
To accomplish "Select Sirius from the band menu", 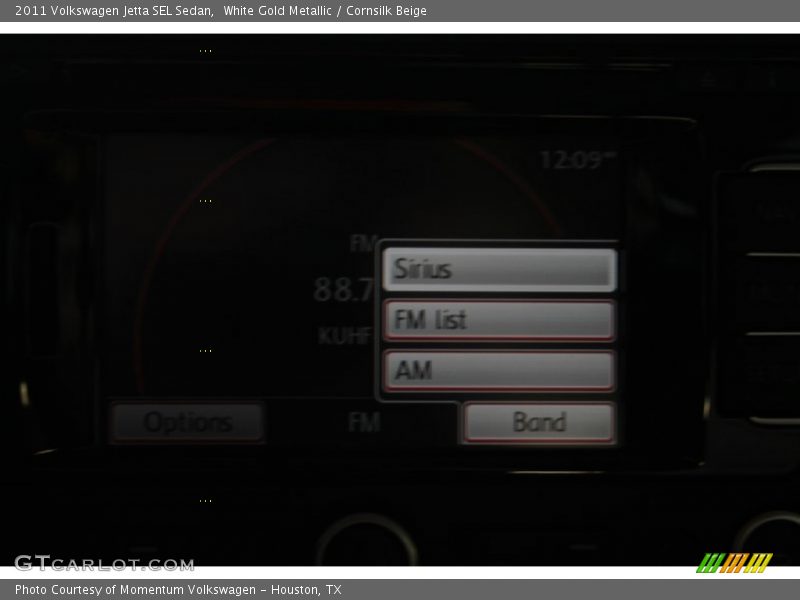I will pos(497,267).
